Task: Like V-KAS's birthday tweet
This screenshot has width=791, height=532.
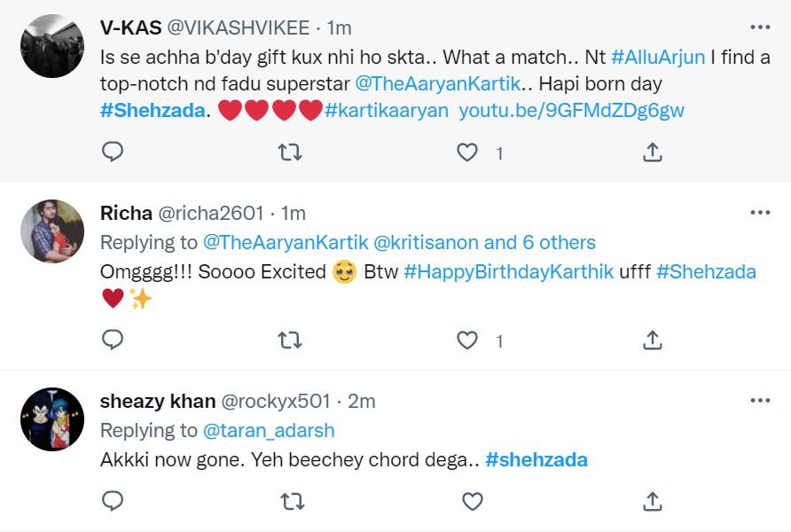Action: (x=466, y=153)
